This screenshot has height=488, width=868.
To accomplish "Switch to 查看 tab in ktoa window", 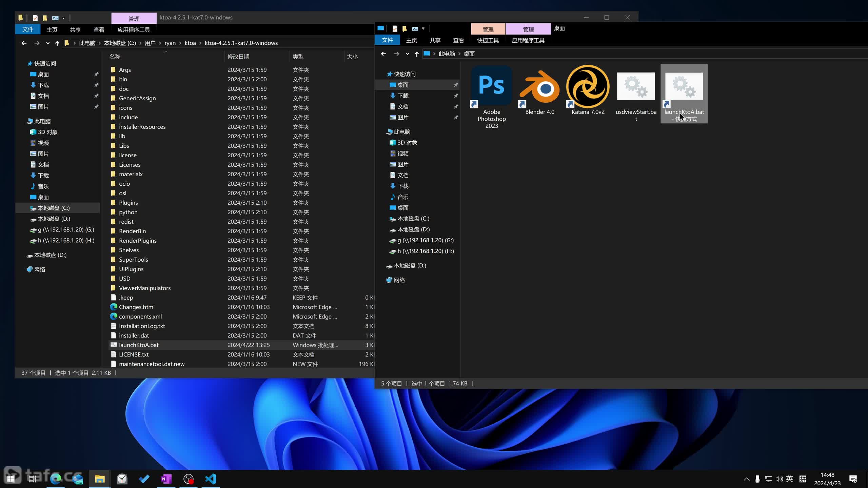I will click(x=99, y=29).
